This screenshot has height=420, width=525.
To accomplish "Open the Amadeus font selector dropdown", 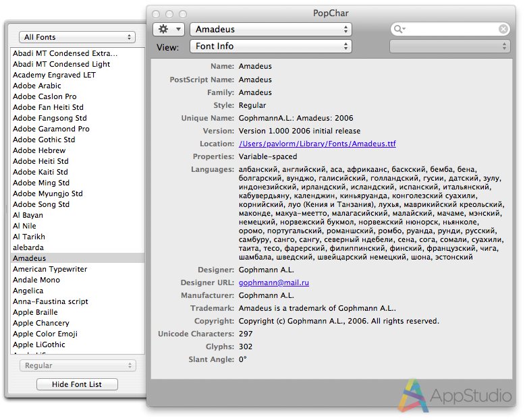I will (271, 29).
